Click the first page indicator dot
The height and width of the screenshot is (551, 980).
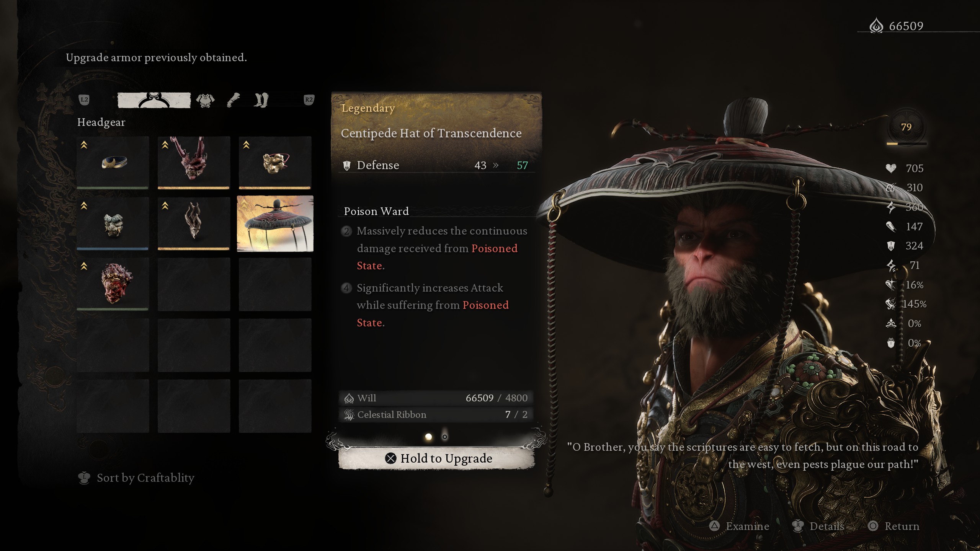(x=428, y=437)
